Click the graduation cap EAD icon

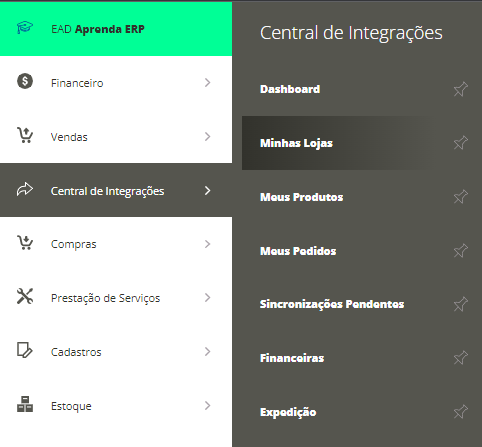tap(25, 28)
